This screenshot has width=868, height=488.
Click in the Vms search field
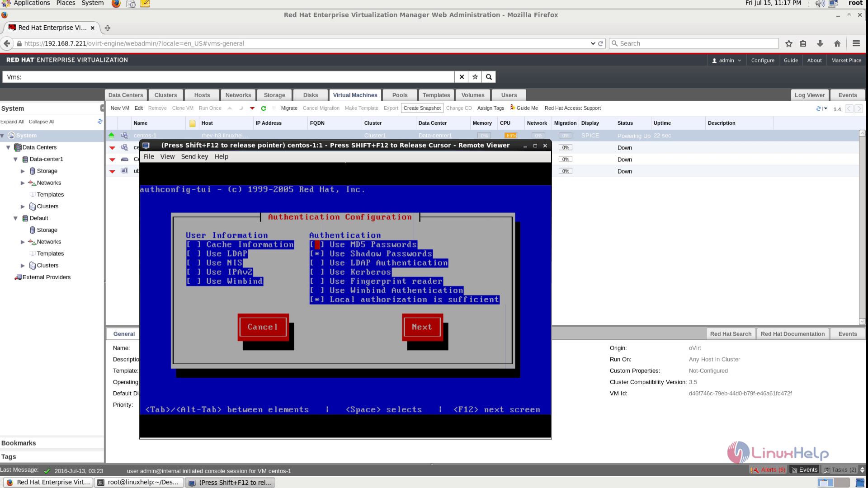[x=228, y=77]
